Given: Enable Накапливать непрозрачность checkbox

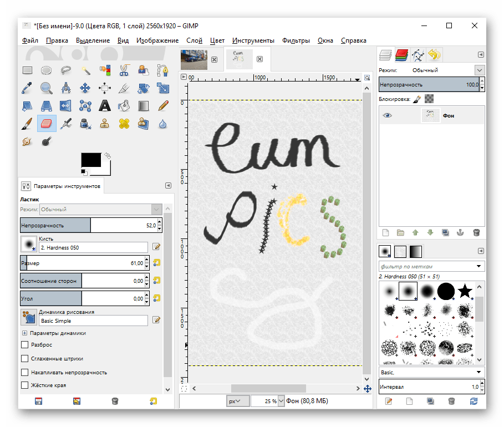Looking at the screenshot, I should [24, 372].
